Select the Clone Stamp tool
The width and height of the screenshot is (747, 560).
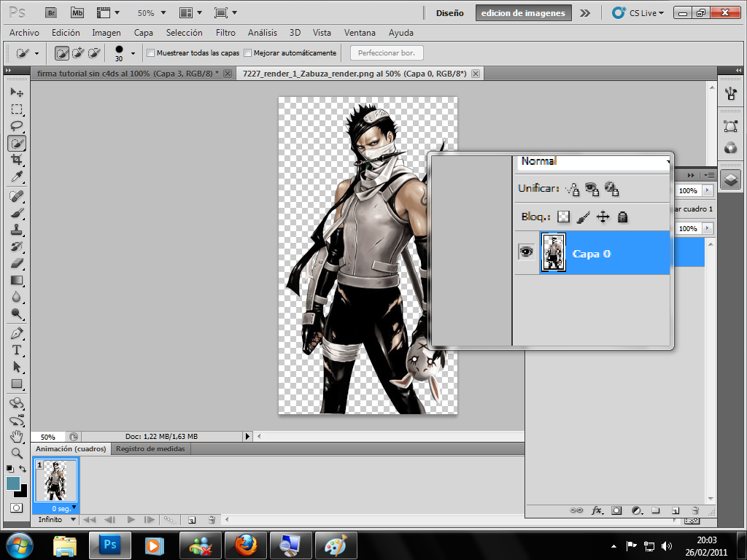coord(17,230)
